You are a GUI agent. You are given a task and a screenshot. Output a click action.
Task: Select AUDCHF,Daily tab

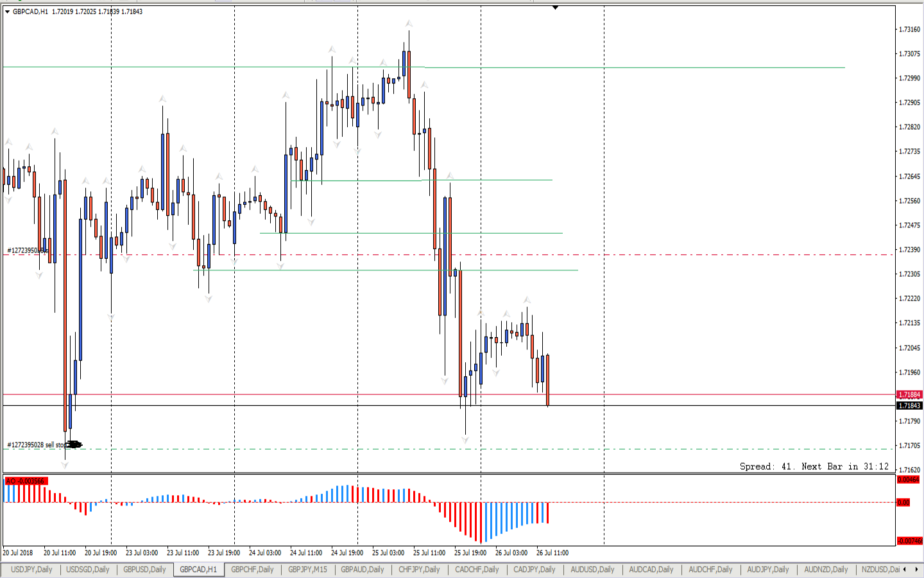[x=710, y=570]
